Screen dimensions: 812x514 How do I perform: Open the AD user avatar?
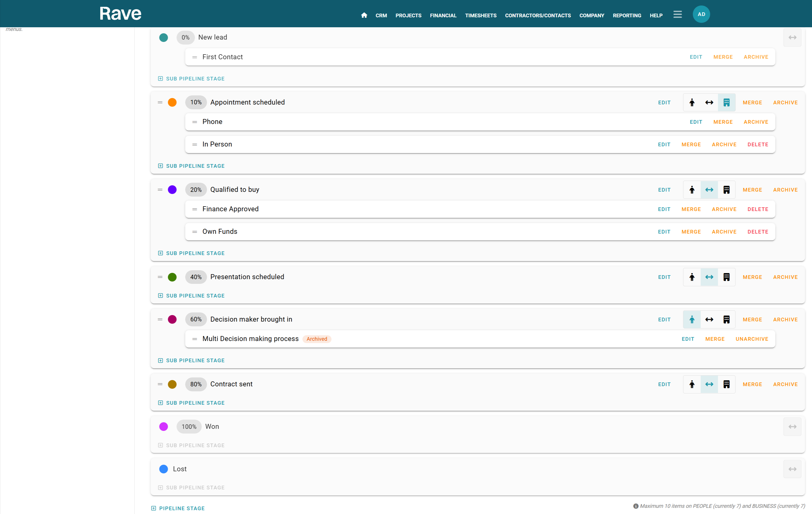point(701,14)
